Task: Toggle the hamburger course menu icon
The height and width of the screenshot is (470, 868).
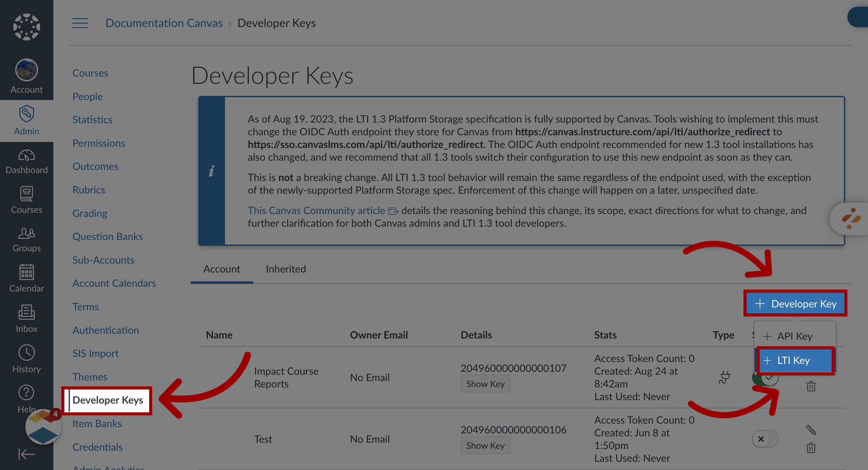Action: tap(80, 23)
